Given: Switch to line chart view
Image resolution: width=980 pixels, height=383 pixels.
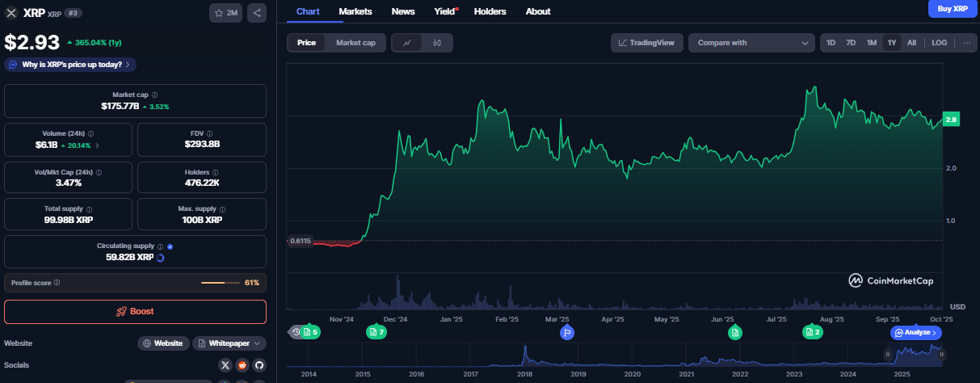Looking at the screenshot, I should tap(407, 43).
